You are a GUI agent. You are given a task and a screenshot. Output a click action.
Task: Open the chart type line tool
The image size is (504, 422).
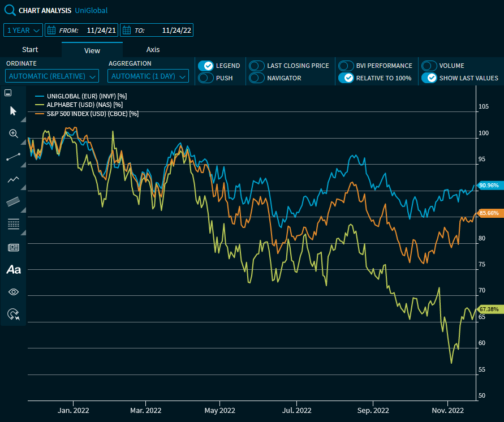point(14,179)
